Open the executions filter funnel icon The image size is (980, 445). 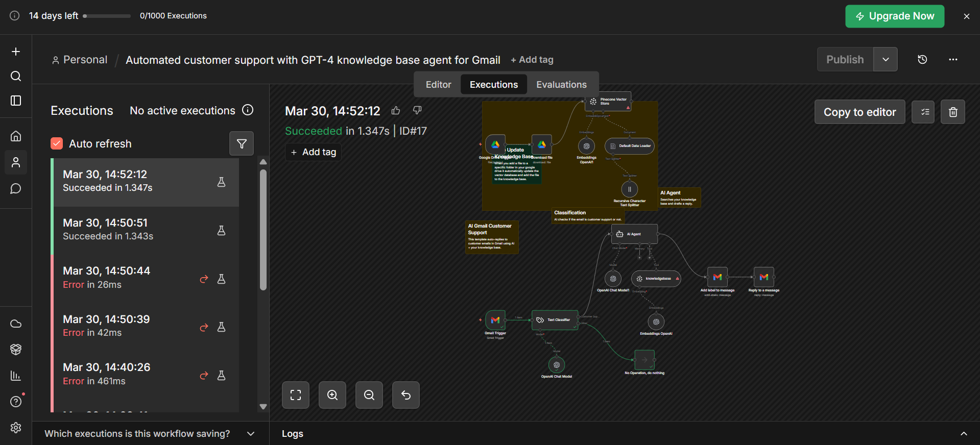pyautogui.click(x=242, y=144)
